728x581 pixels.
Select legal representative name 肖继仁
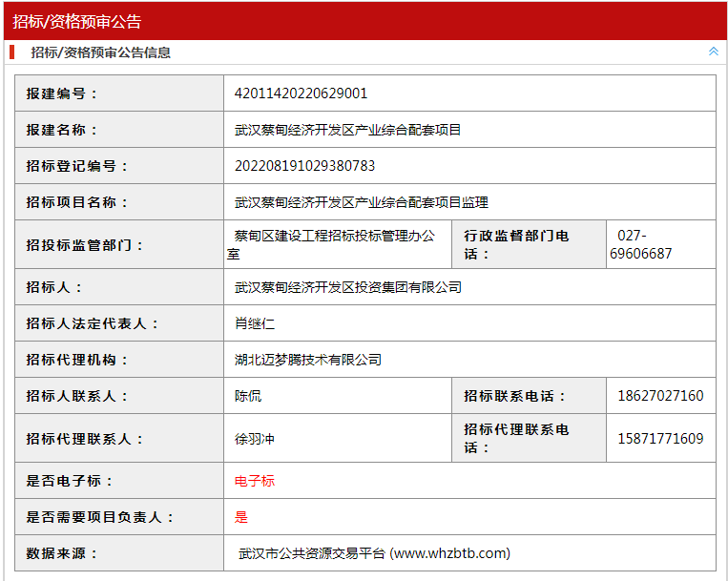tap(255, 323)
